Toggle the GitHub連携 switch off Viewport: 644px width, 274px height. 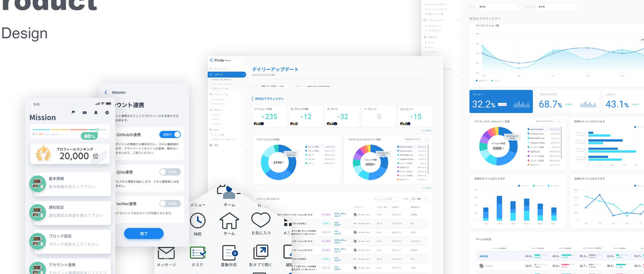point(170,134)
